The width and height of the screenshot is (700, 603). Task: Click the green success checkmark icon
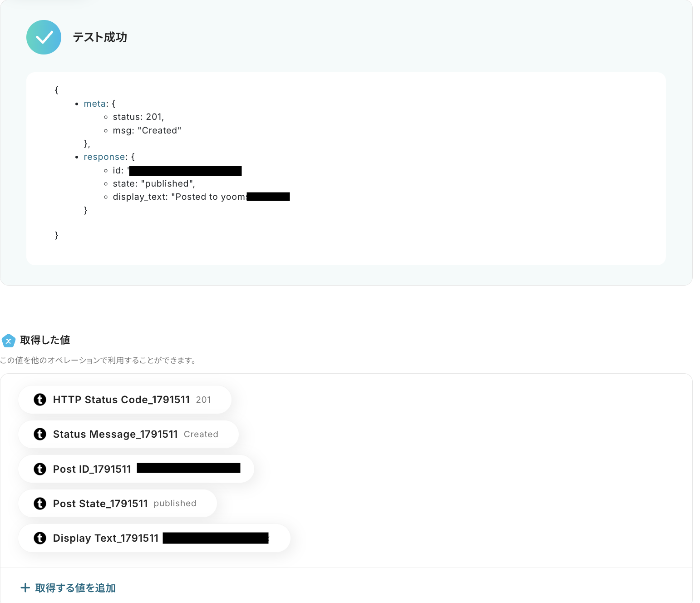click(44, 37)
